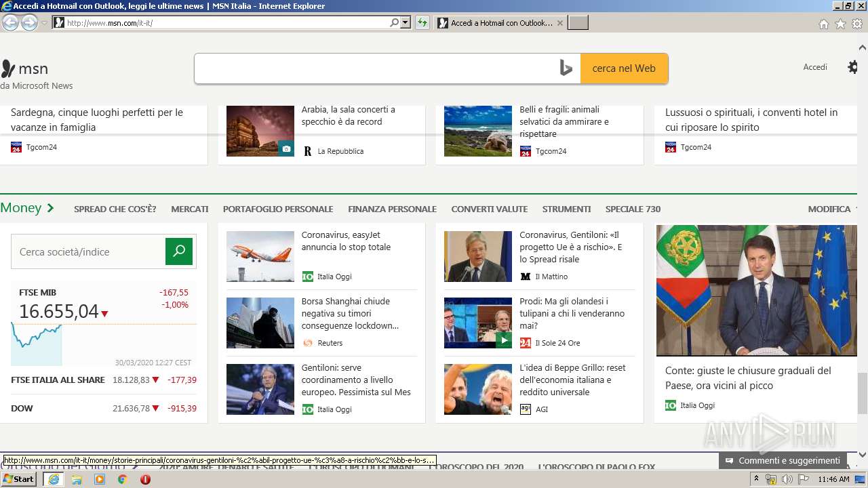Screen dimensions: 868x488
Task: Open the recent pages dropdown arrow
Action: click(x=44, y=23)
